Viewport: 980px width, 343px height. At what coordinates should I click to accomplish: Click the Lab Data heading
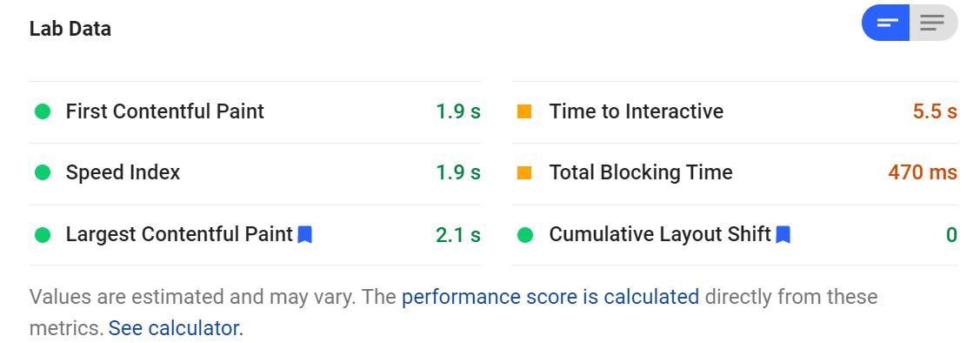click(x=70, y=29)
